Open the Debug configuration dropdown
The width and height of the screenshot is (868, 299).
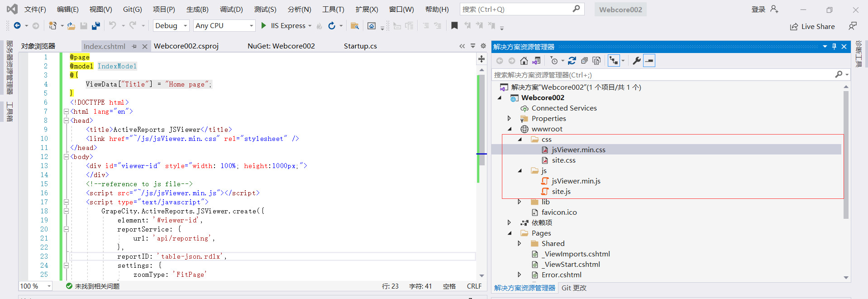185,26
